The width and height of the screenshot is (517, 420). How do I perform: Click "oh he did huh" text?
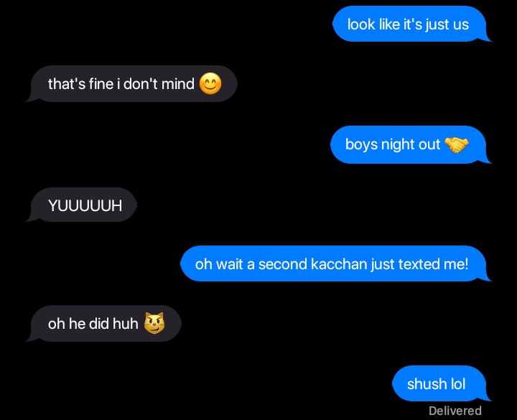pyautogui.click(x=93, y=324)
